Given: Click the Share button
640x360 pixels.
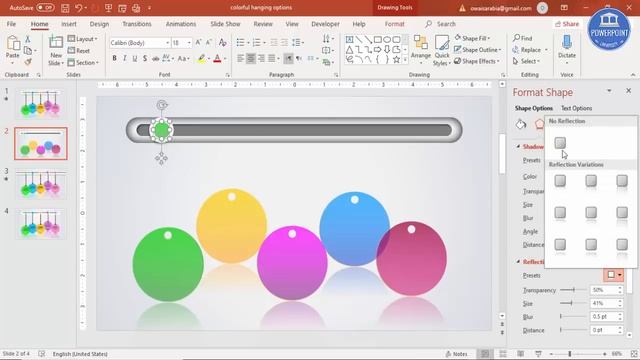Looking at the screenshot, I should (567, 24).
